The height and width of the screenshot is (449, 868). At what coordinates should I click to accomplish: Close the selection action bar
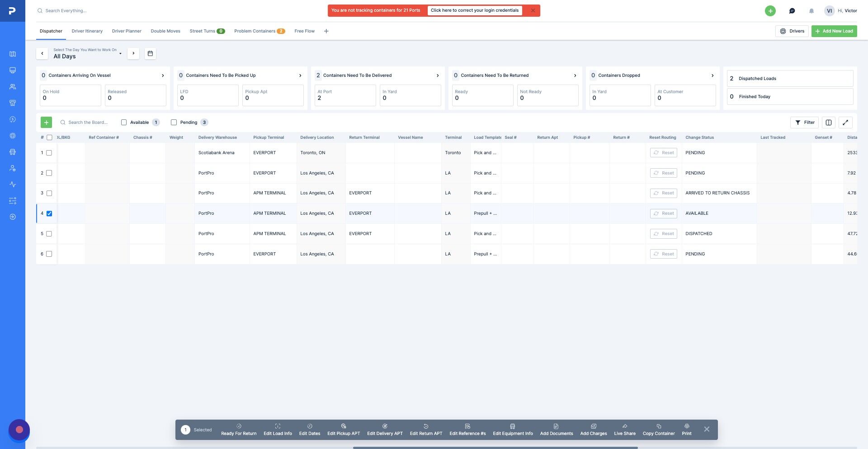tap(707, 430)
